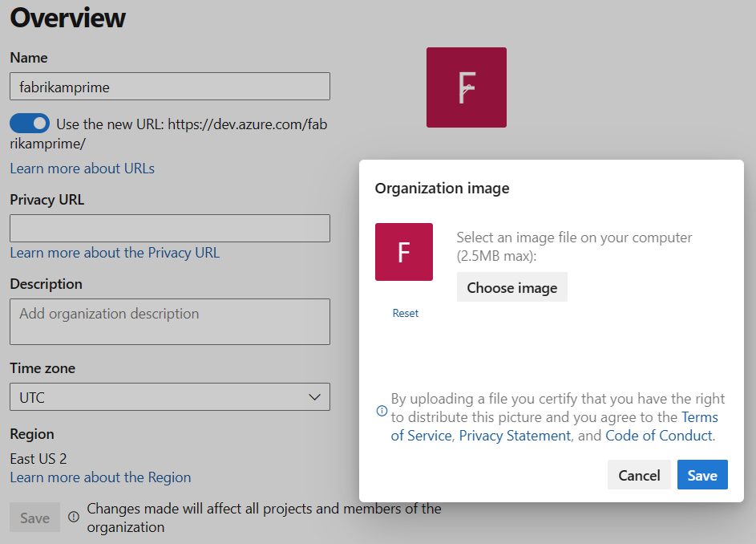Click the Reset link under the image

point(405,313)
